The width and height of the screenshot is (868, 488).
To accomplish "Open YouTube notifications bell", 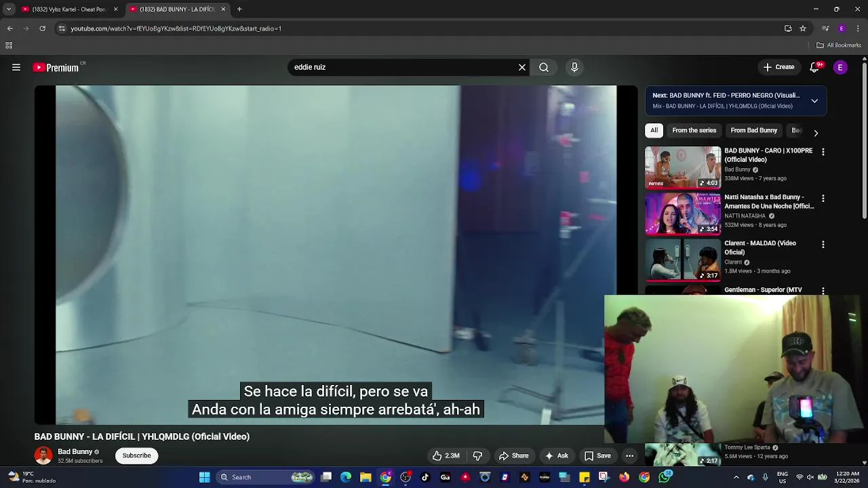I will [x=814, y=67].
